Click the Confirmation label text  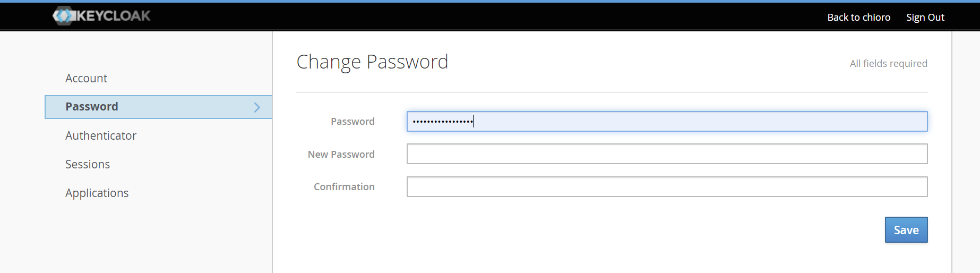coord(344,187)
